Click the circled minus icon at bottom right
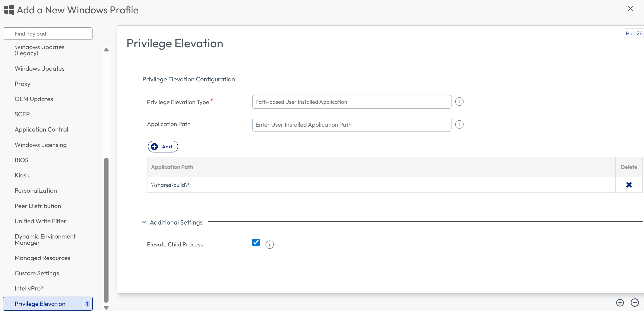644x311 pixels. (634, 302)
